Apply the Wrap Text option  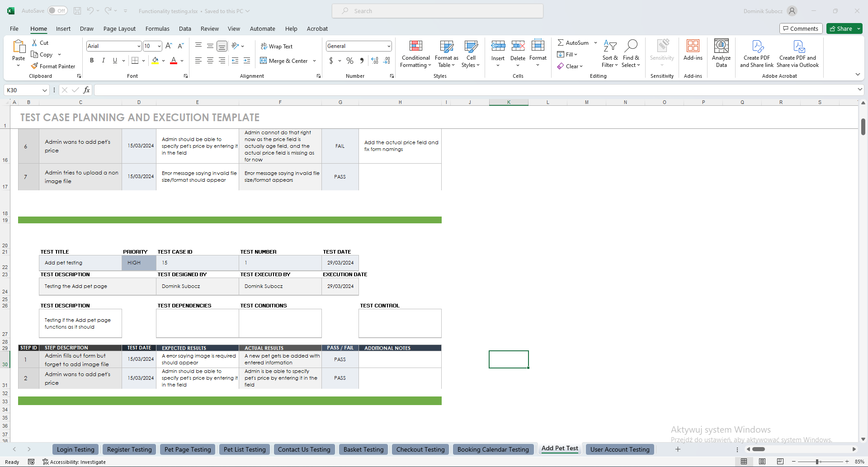(x=277, y=46)
